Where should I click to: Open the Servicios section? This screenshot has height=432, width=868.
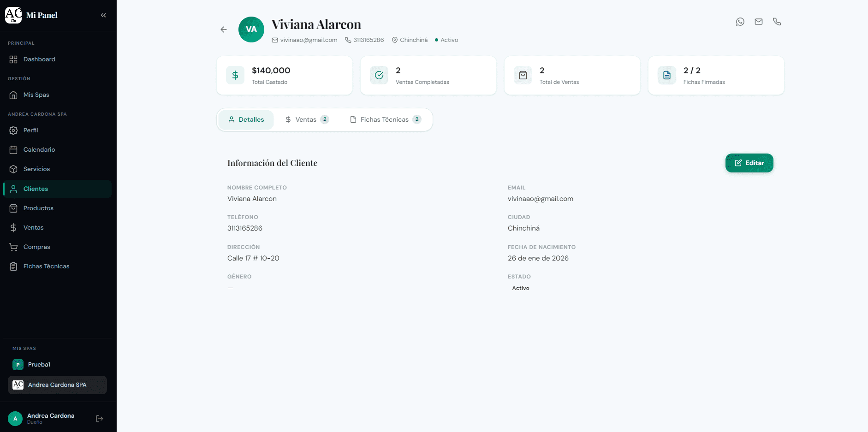tap(37, 169)
